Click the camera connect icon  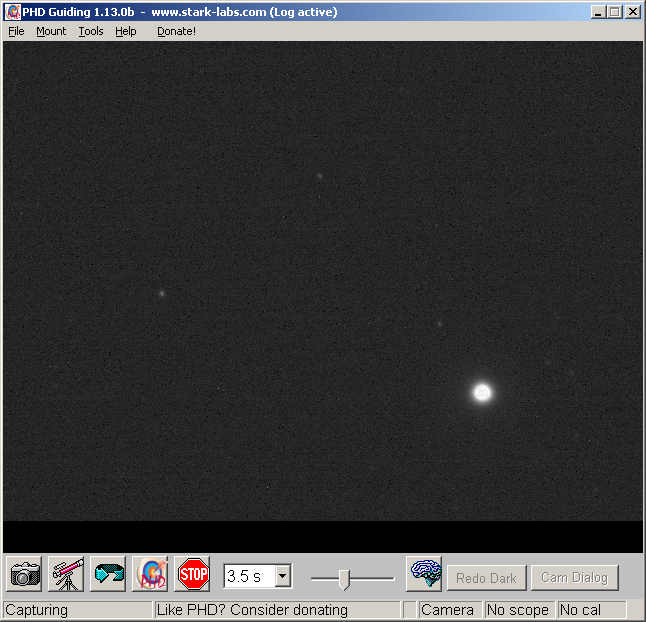(24, 574)
